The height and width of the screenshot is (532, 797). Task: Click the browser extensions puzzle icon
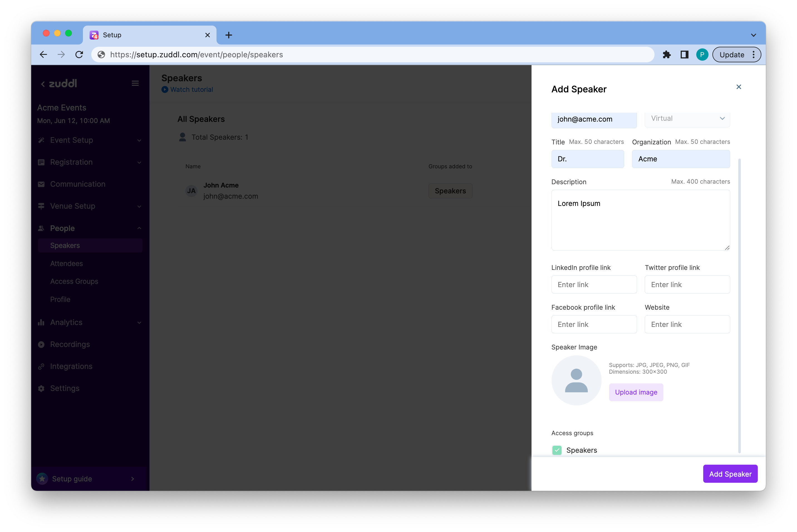click(666, 55)
